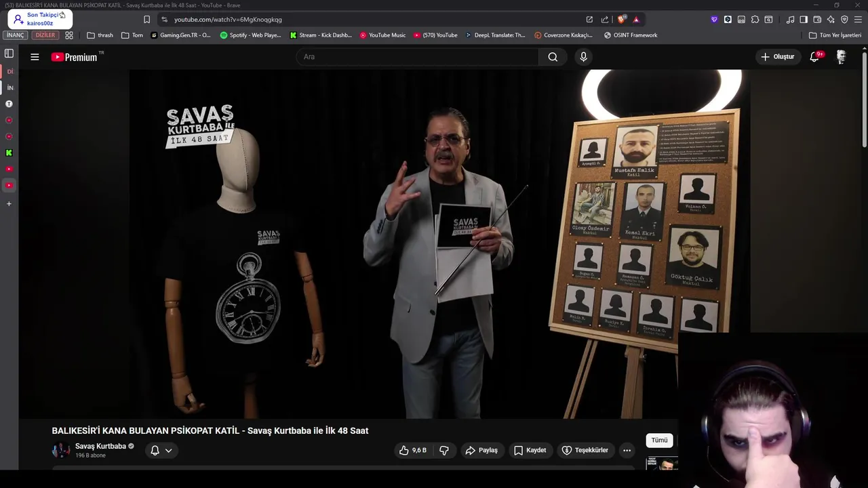Open the Gaming.Gen.TR bookmark

[x=180, y=35]
